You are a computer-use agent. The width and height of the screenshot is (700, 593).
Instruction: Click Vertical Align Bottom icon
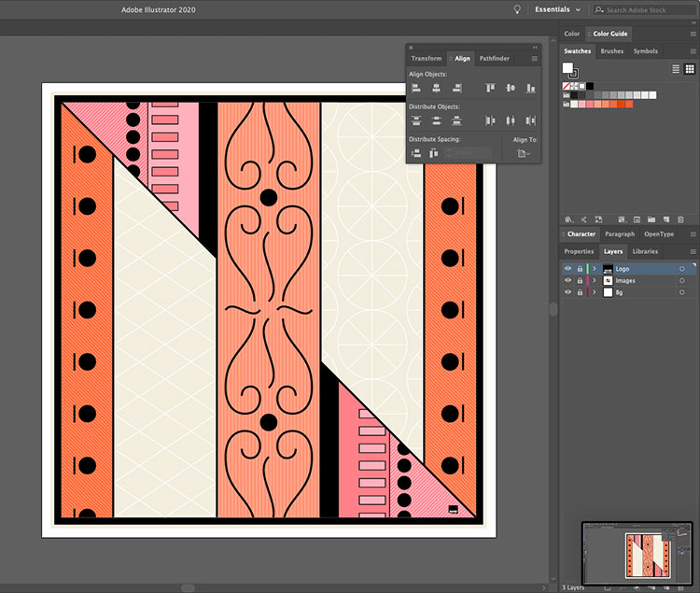pyautogui.click(x=530, y=88)
